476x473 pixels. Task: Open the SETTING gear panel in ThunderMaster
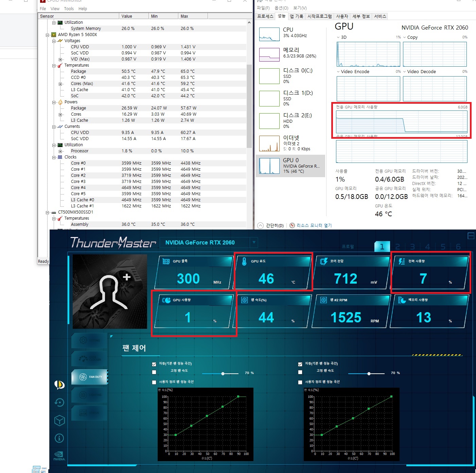click(x=89, y=340)
